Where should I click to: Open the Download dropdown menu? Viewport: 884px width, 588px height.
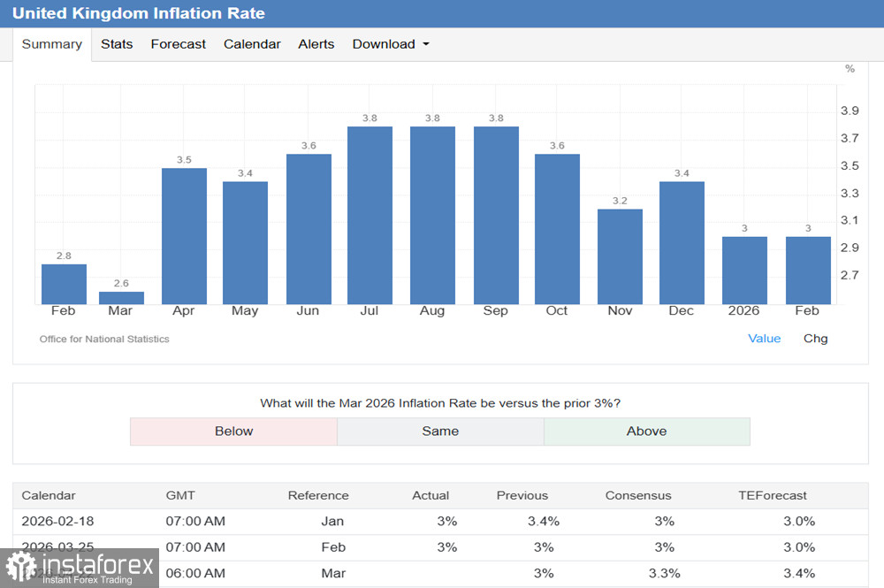coord(390,44)
